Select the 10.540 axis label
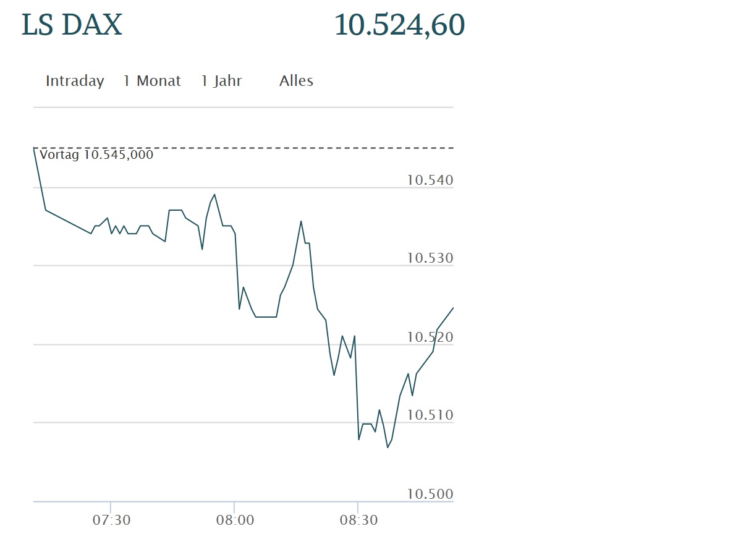Image resolution: width=754 pixels, height=560 pixels. [x=429, y=180]
